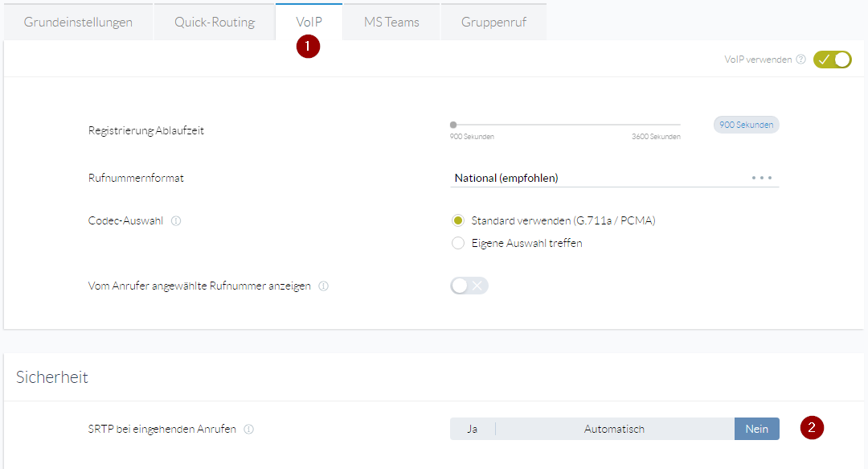Click info icon beside Vom Anrufer angewählte Rufnummer

click(x=323, y=286)
